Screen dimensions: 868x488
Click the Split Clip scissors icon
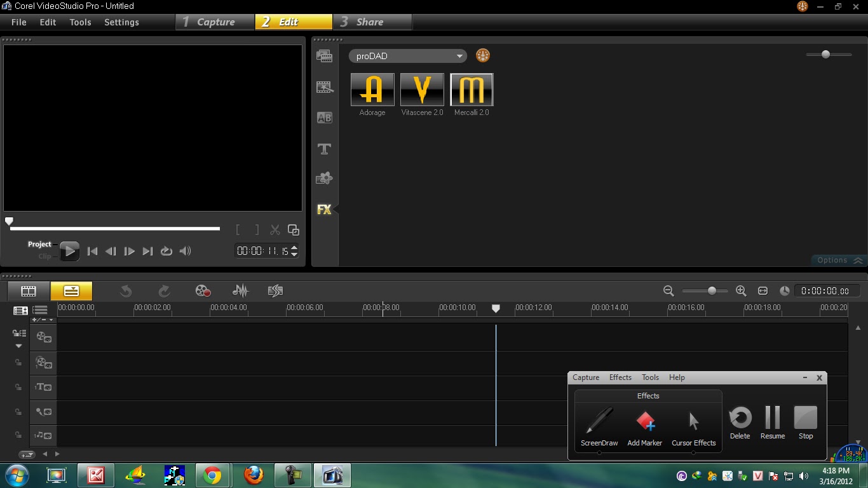(275, 230)
